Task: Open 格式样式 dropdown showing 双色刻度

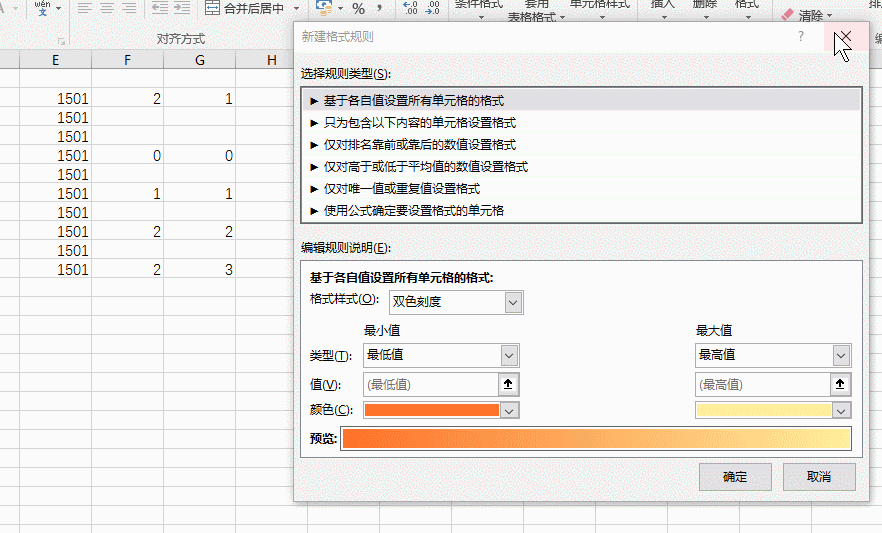Action: point(456,302)
